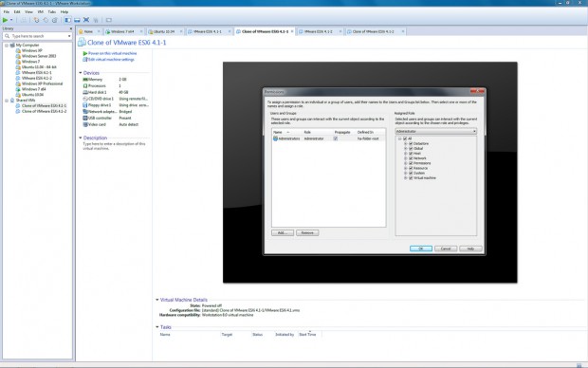Take a snapshot using the toolbar icon
The width and height of the screenshot is (588, 368).
[36, 20]
